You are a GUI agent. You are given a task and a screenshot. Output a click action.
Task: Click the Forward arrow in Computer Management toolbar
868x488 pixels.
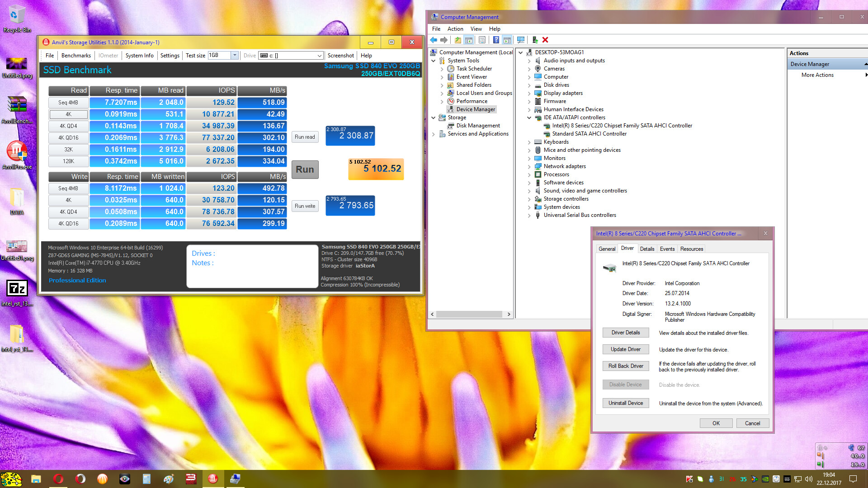[x=444, y=40]
